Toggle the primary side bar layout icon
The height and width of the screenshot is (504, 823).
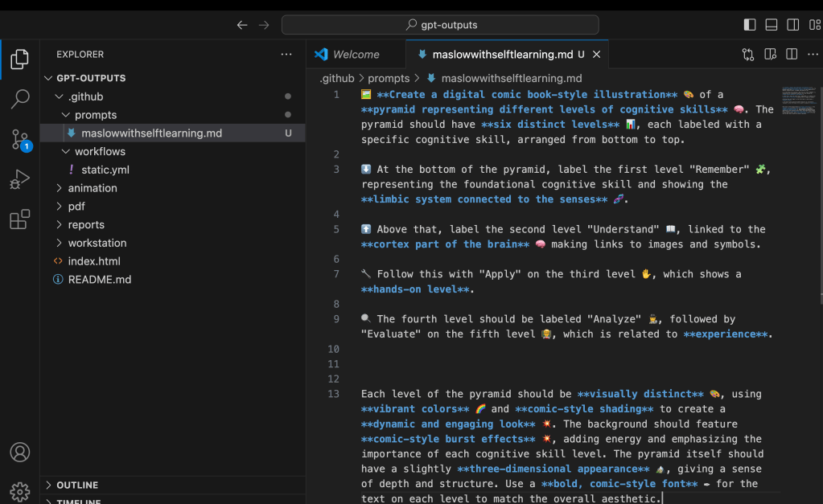point(750,25)
